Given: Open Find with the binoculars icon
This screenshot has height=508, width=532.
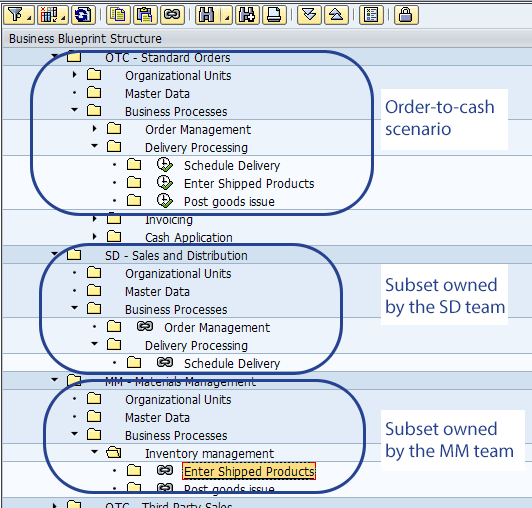Looking at the screenshot, I should coord(207,15).
